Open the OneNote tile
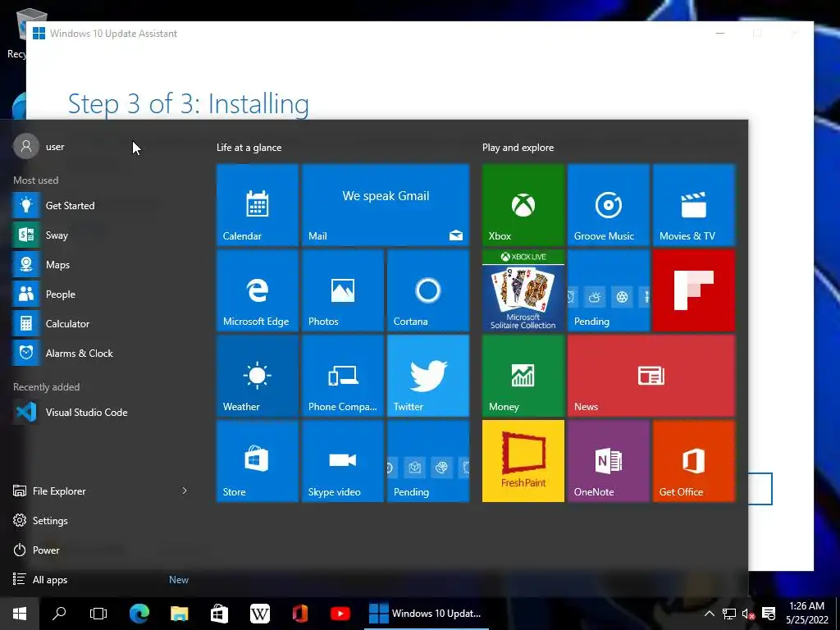Viewport: 840px width, 630px height. click(x=608, y=461)
